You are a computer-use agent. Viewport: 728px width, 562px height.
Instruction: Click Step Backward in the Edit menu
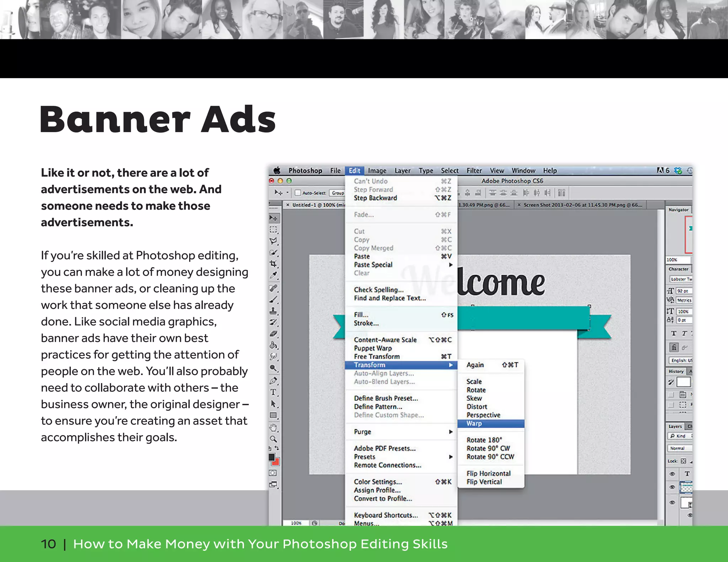point(401,198)
